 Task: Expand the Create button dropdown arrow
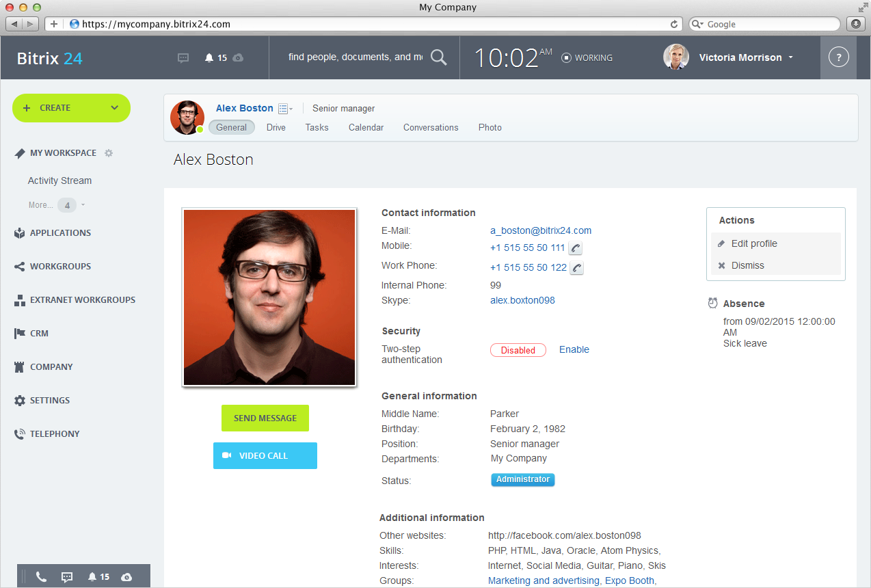tap(114, 108)
